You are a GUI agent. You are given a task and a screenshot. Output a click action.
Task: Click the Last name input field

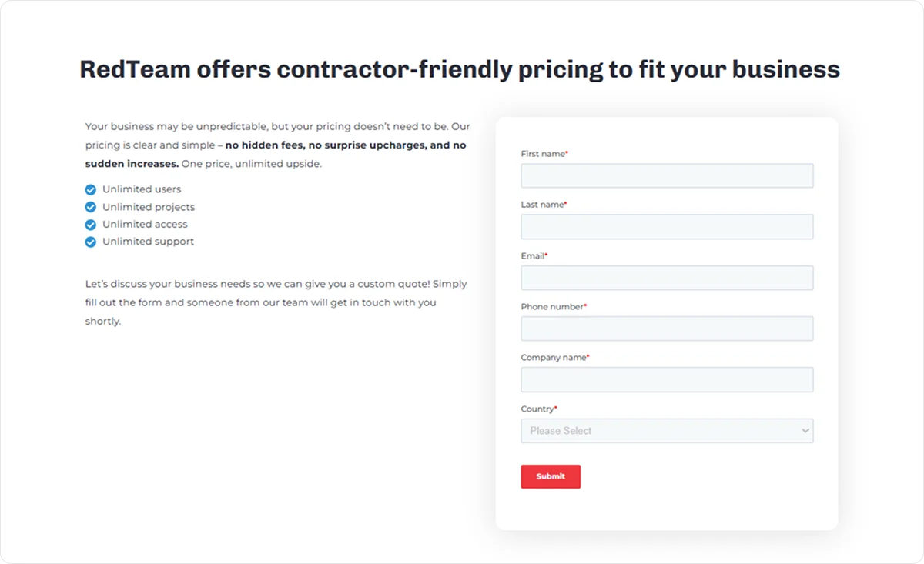click(667, 226)
